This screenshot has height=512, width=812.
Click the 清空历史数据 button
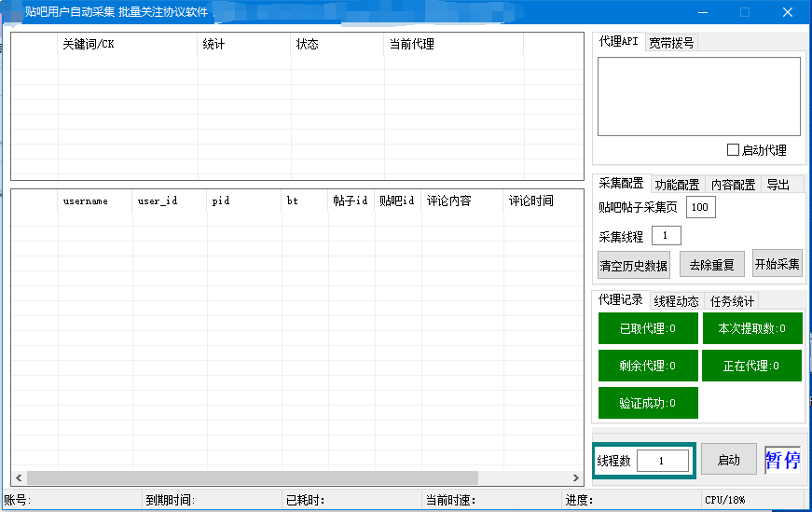(634, 266)
